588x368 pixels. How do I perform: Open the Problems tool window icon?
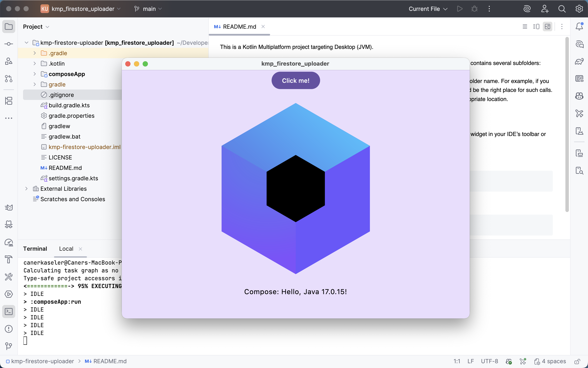[x=9, y=329]
